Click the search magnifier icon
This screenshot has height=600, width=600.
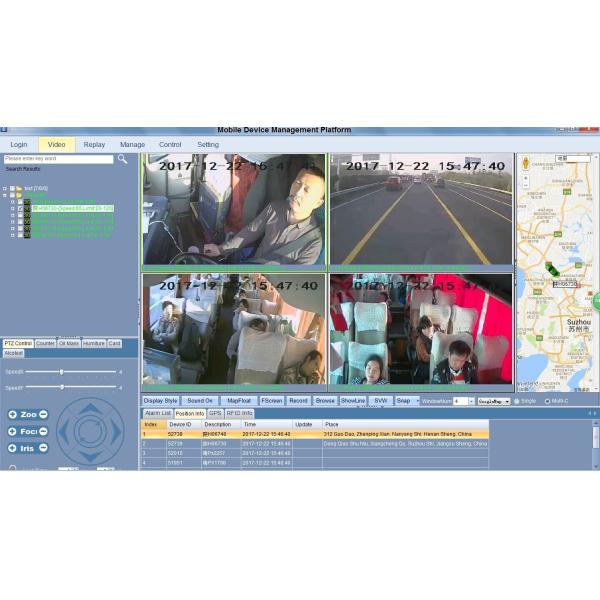pos(122,158)
